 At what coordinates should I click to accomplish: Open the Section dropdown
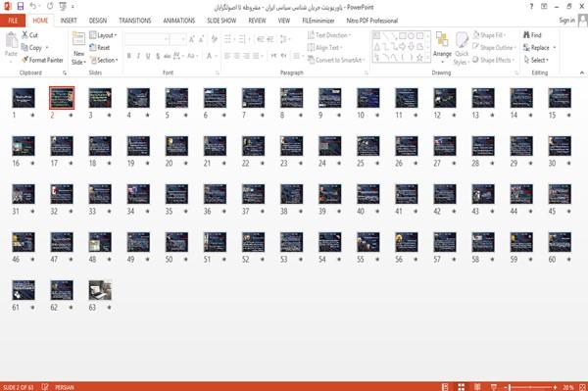click(x=104, y=60)
